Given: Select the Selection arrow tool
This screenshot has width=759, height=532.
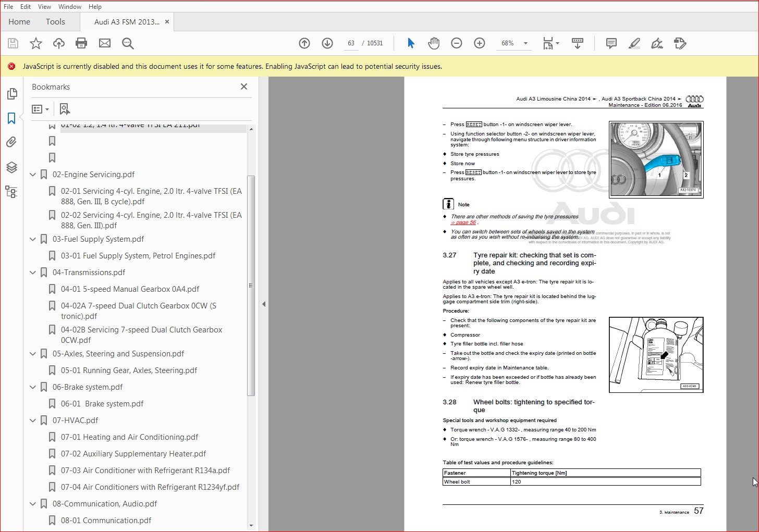Looking at the screenshot, I should coord(411,43).
